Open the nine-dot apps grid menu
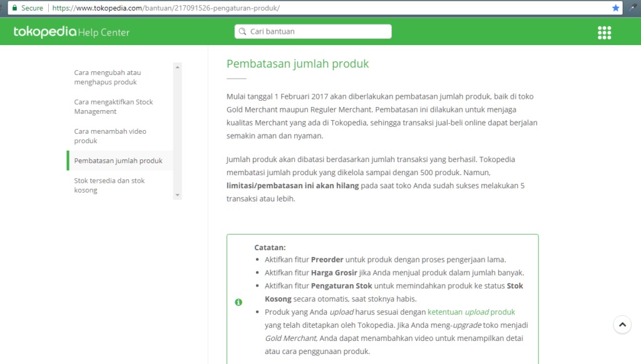 (604, 33)
